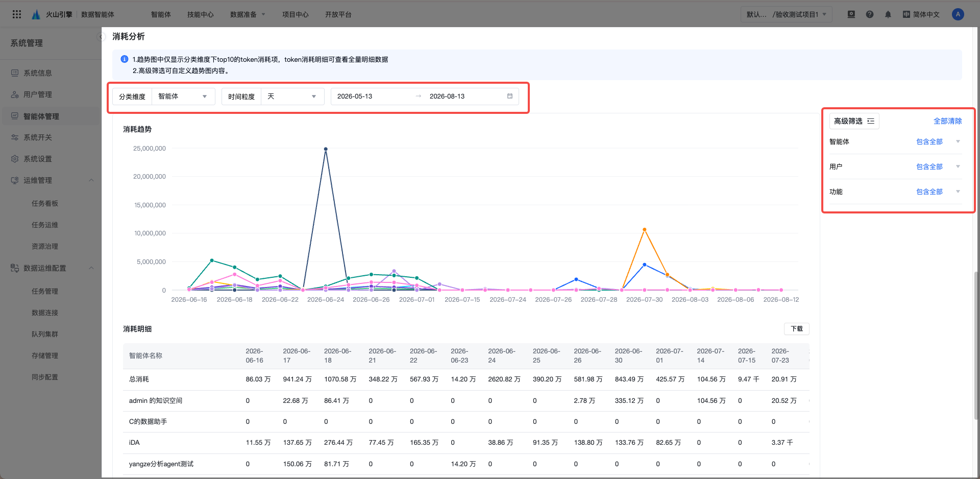Click the user avatar icon
Image resolution: width=980 pixels, height=479 pixels.
(x=958, y=14)
